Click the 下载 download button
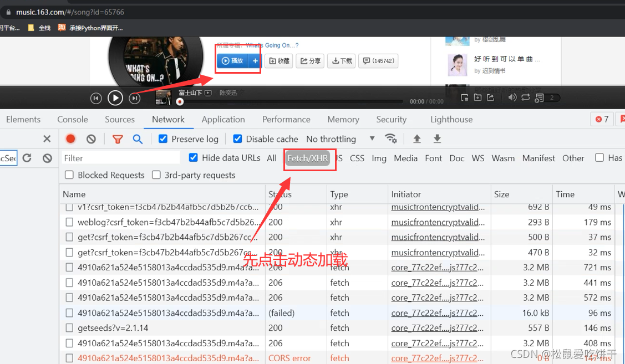625x364 pixels. (342, 61)
